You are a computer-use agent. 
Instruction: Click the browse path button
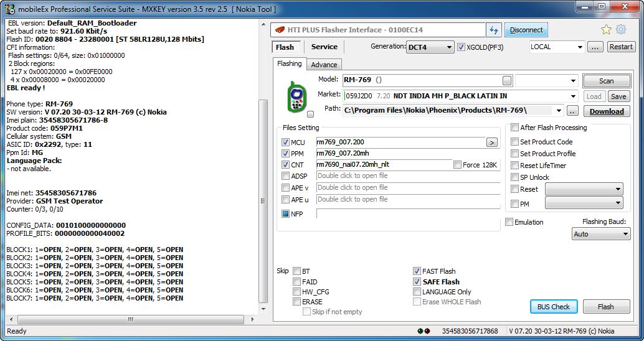(x=572, y=111)
